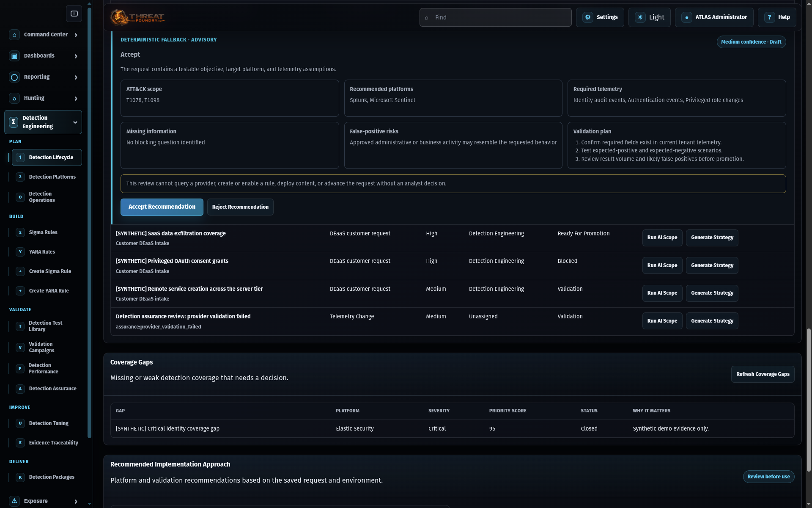Click the Status column header
This screenshot has width=812, height=508.
click(589, 411)
